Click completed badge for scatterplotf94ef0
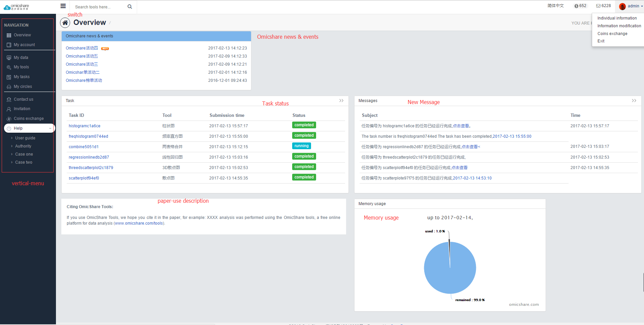The width and height of the screenshot is (644, 325). tap(304, 177)
